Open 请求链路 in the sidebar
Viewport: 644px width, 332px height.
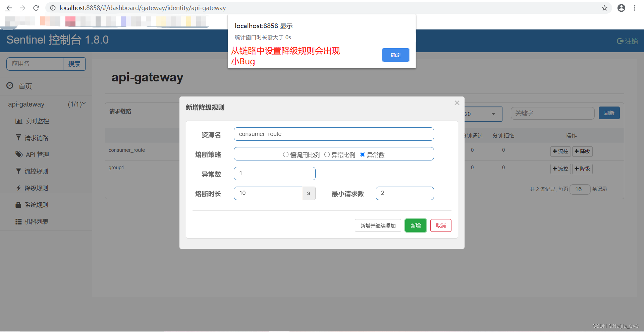(x=37, y=138)
